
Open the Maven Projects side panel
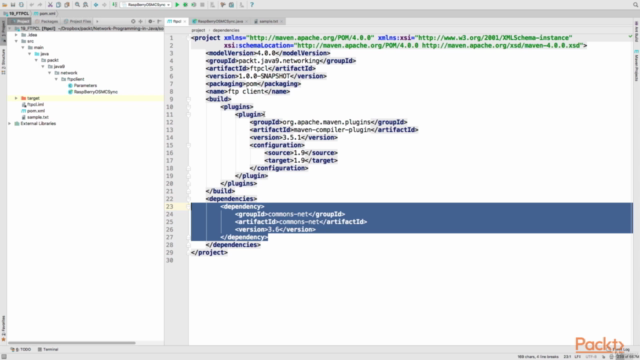636,65
